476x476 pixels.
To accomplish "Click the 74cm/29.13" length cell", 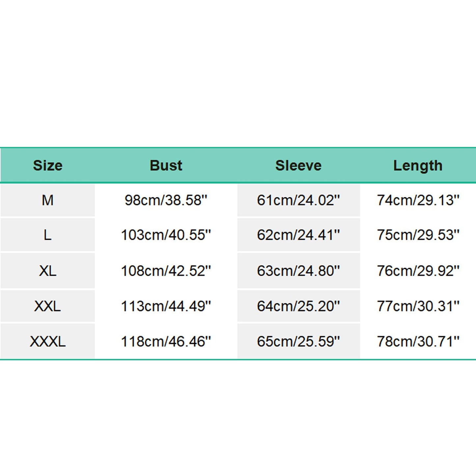I will (418, 200).
